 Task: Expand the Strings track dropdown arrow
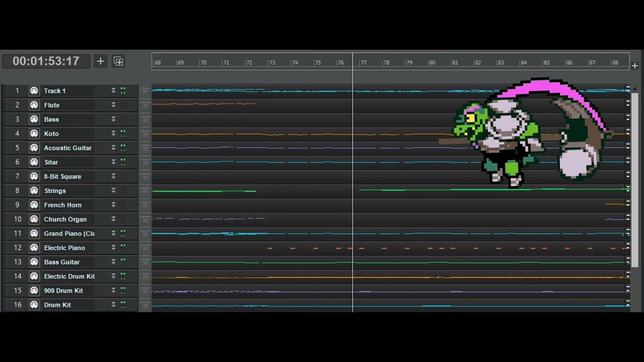[113, 191]
